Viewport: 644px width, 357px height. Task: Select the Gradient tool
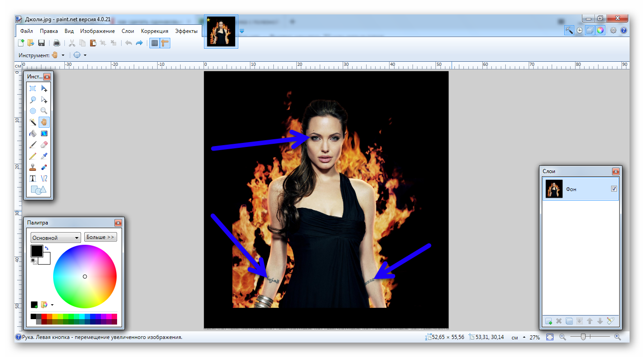click(44, 133)
